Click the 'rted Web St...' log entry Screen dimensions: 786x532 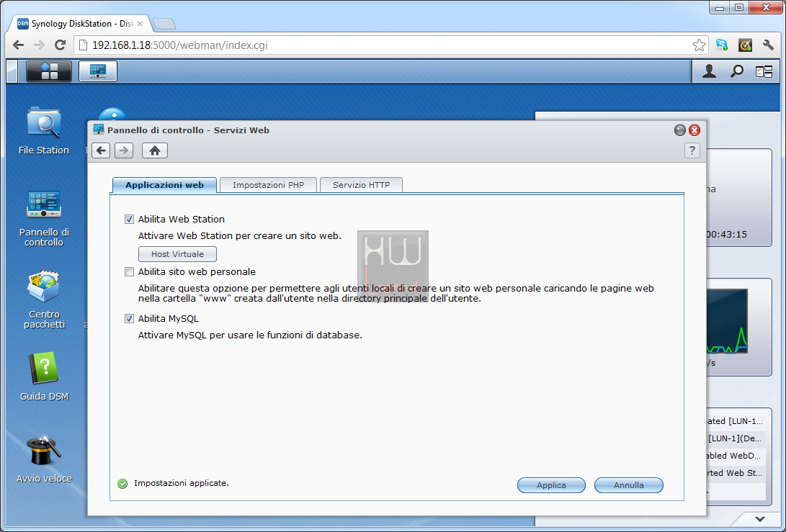733,472
